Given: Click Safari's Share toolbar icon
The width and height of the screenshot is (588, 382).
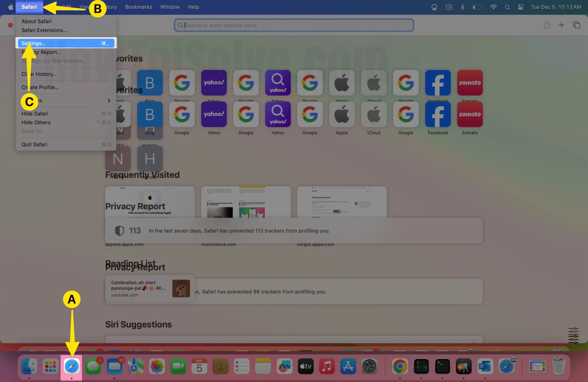Looking at the screenshot, I should point(547,25).
